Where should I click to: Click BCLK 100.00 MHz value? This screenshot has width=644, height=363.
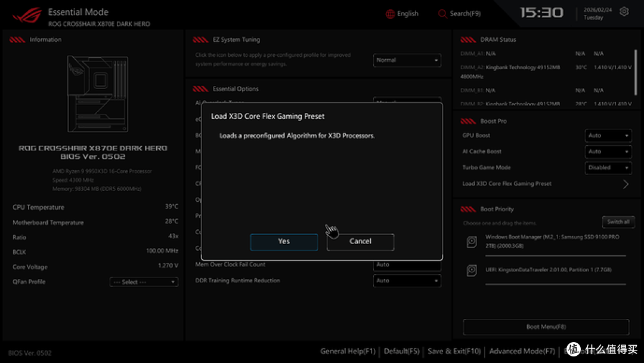pos(162,251)
